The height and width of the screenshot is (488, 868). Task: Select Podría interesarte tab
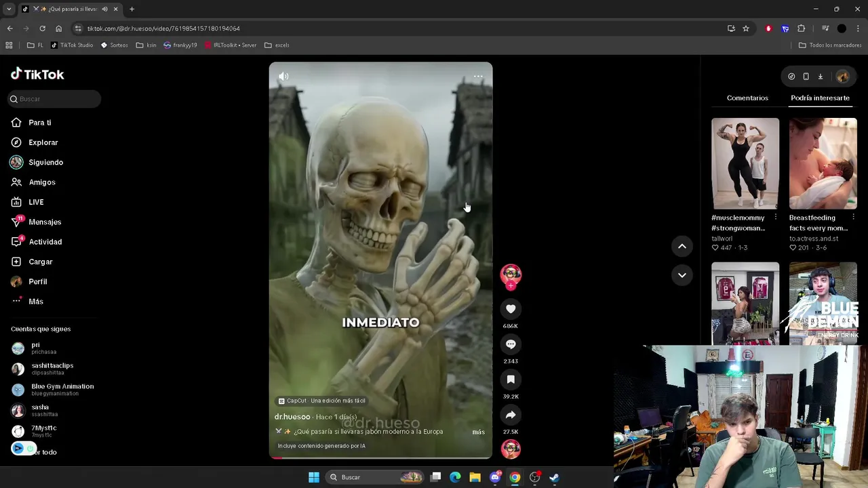pos(820,98)
